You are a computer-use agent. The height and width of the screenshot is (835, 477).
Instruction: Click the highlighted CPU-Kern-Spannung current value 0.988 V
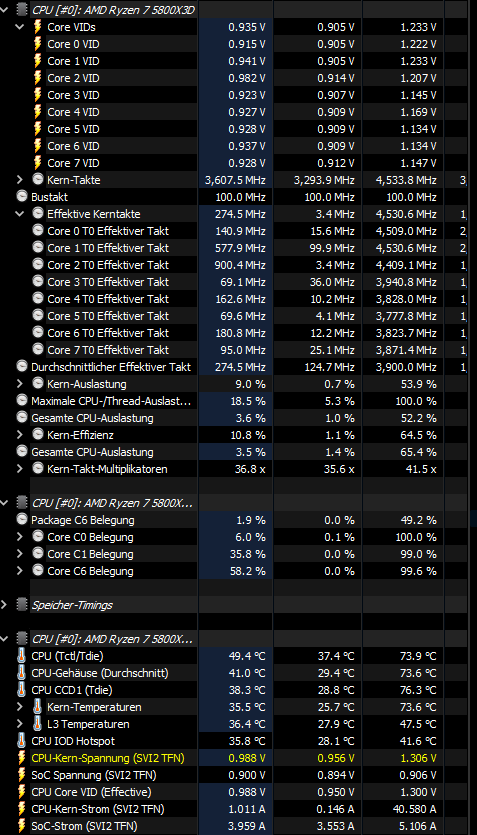pyautogui.click(x=247, y=758)
